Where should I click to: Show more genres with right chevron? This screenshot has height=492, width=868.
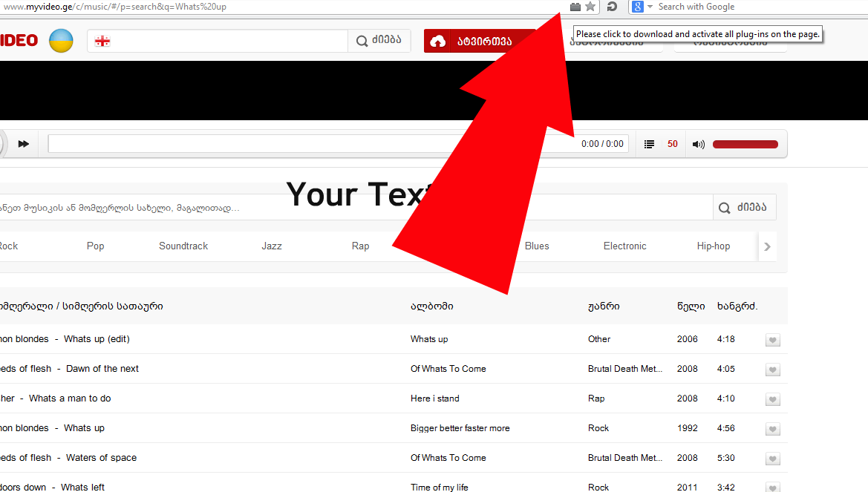pos(767,247)
